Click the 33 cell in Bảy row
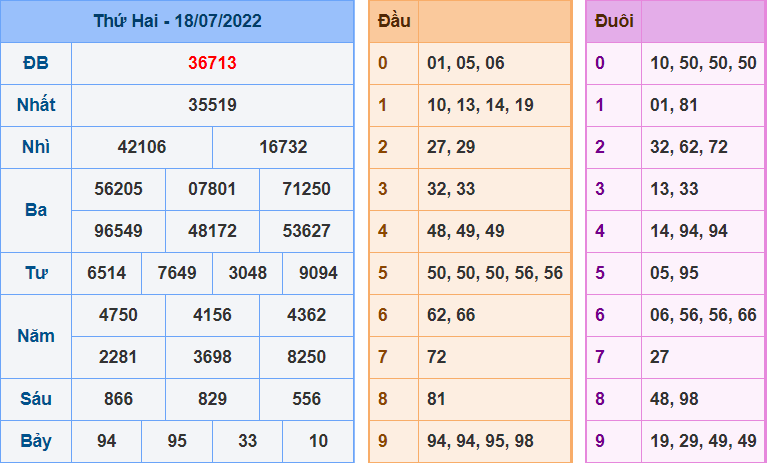Image resolution: width=767 pixels, height=463 pixels. [248, 441]
